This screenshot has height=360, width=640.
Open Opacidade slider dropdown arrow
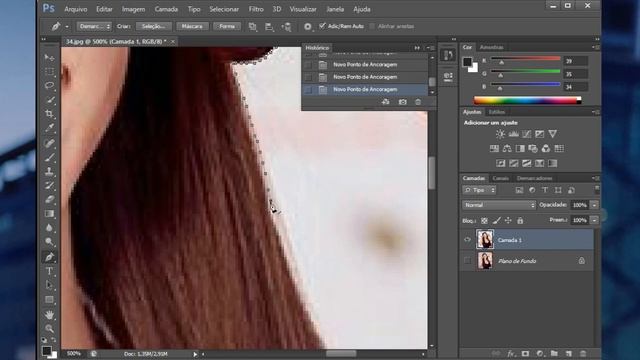coord(594,205)
